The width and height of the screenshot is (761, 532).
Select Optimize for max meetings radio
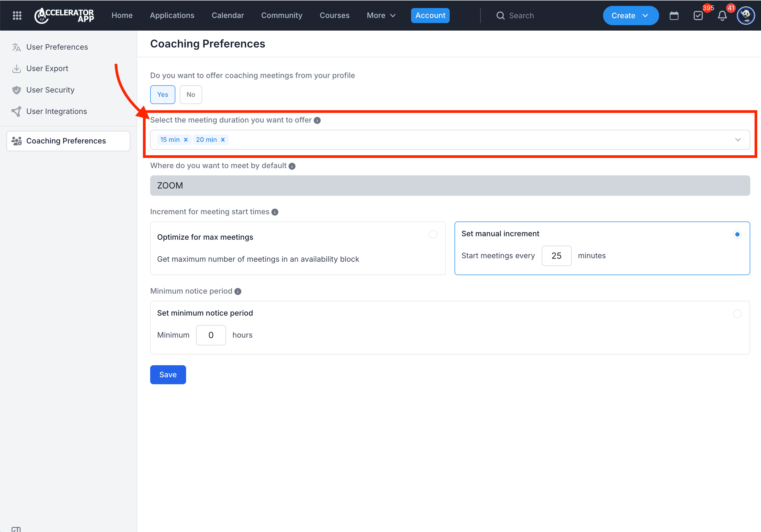tap(433, 234)
